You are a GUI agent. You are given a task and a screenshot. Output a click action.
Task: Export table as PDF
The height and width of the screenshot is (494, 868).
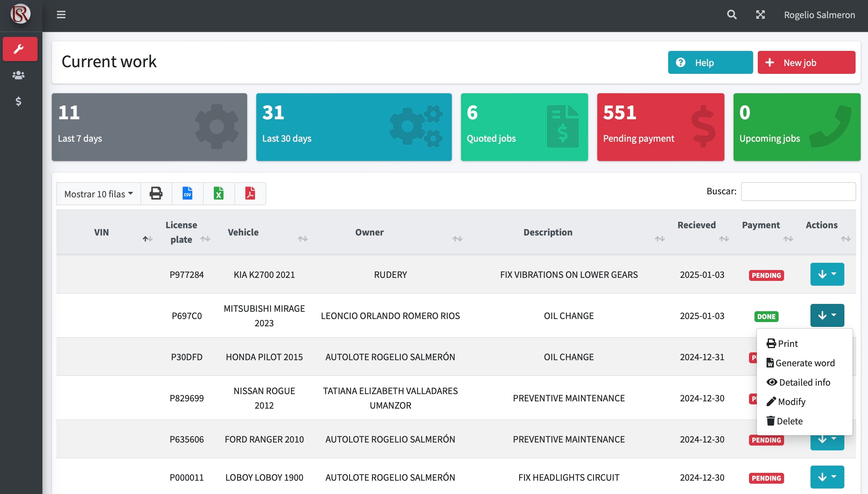250,193
